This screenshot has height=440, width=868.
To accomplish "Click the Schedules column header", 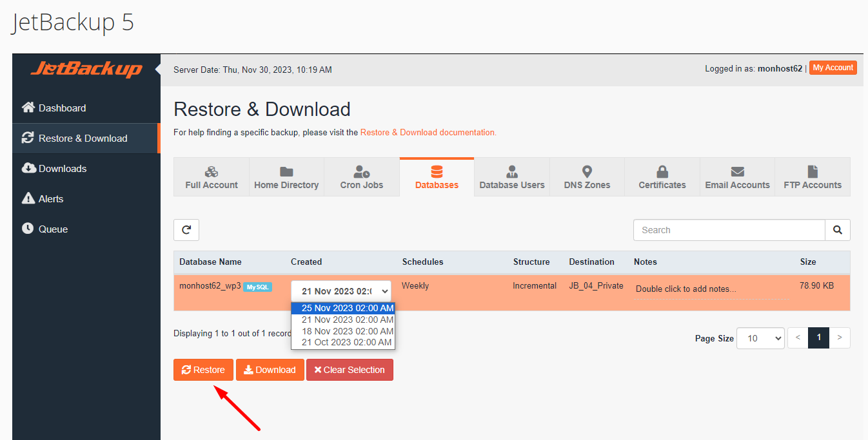I will (x=422, y=262).
